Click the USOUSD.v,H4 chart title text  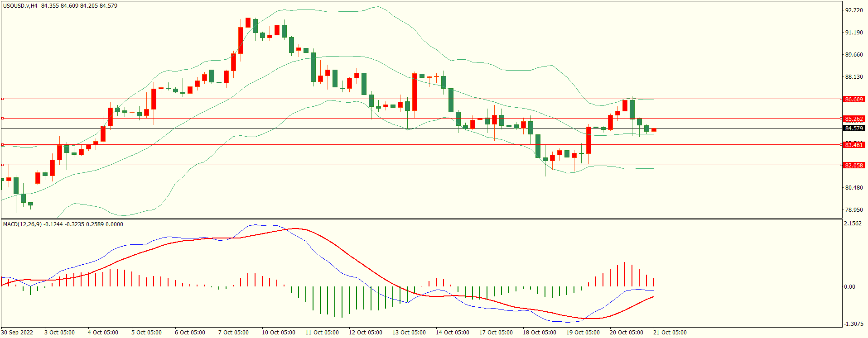(x=20, y=6)
